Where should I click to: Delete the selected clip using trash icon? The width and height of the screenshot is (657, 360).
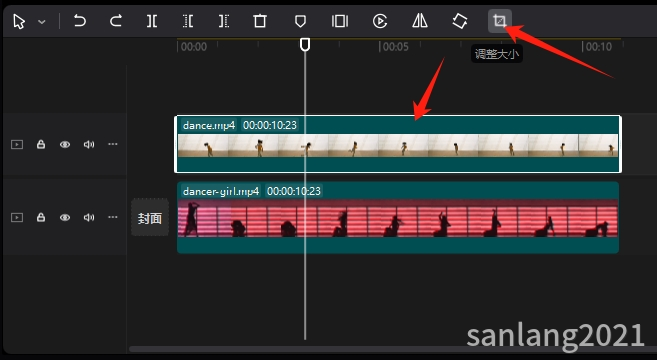(x=260, y=21)
